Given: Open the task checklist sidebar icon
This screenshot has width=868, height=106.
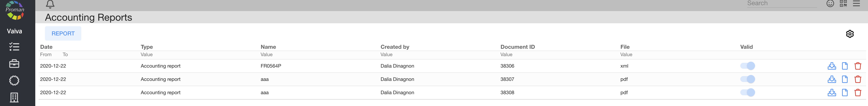Looking at the screenshot, I should pyautogui.click(x=14, y=47).
